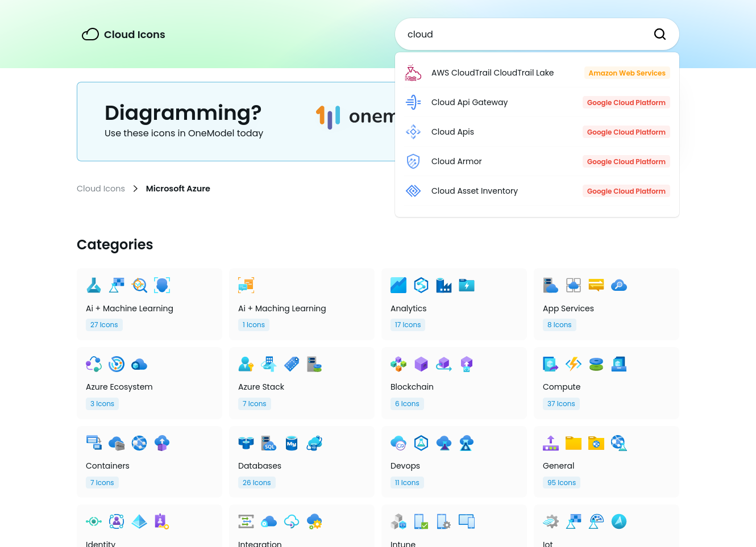Select Cloud Asset Inventory suggestion

tap(537, 191)
